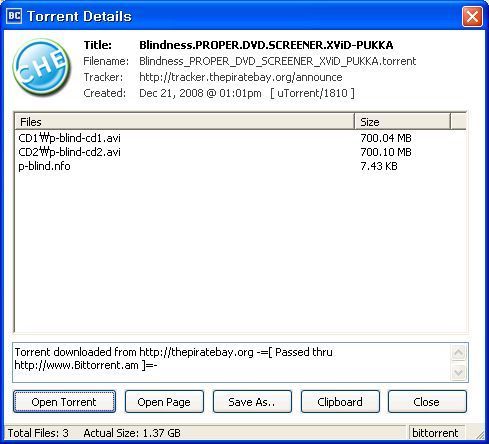Viewport: 489px width, 444px height.
Task: Click the Close button at bottom right
Action: [x=427, y=402]
